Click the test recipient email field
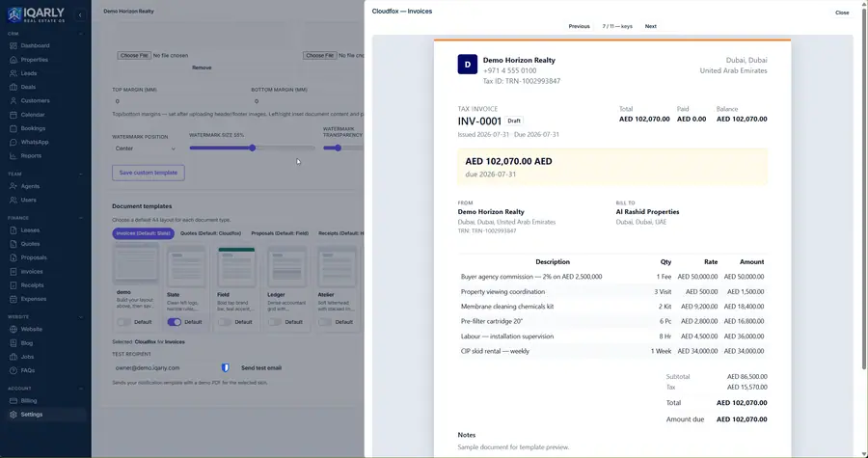The width and height of the screenshot is (868, 458). point(164,367)
